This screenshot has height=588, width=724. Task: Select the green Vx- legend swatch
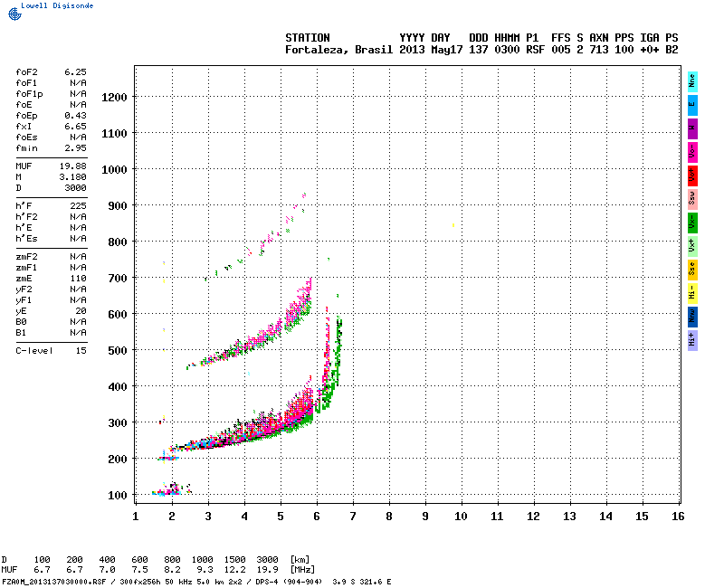692,223
